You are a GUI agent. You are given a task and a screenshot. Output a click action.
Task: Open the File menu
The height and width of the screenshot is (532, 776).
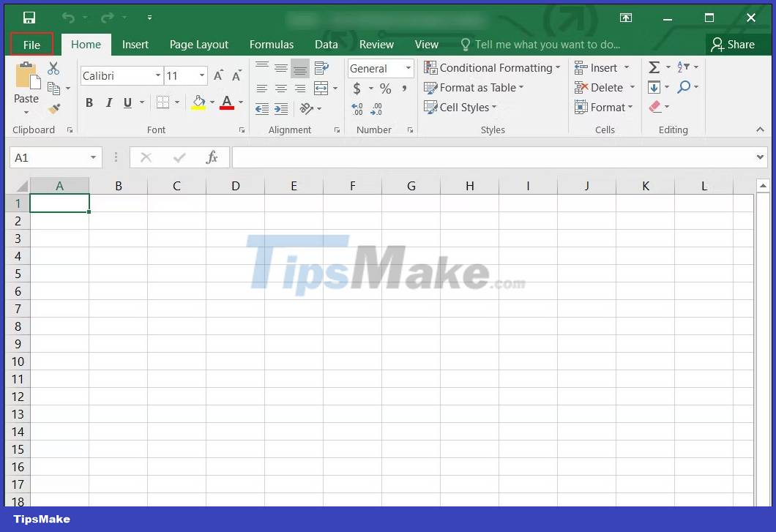31,44
